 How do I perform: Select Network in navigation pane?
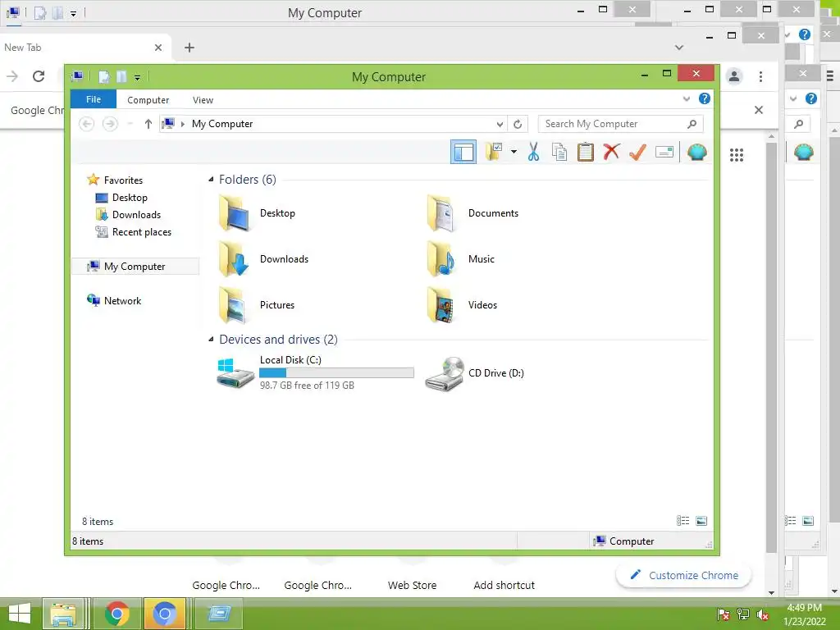(x=123, y=300)
